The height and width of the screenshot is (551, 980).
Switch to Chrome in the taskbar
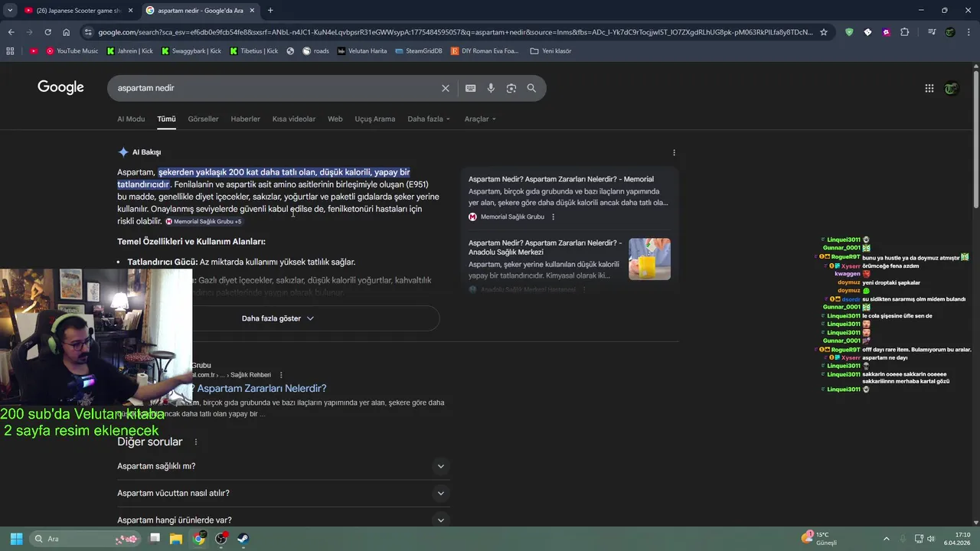(x=199, y=539)
